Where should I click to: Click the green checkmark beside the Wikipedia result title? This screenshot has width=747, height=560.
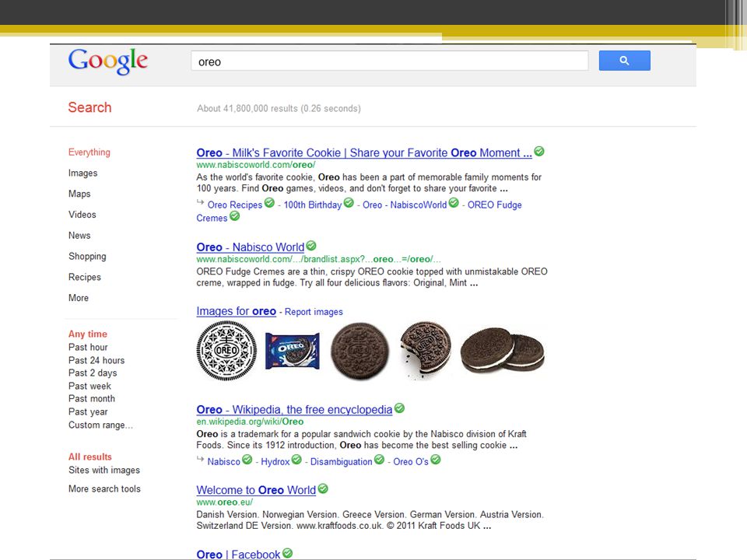[399, 408]
